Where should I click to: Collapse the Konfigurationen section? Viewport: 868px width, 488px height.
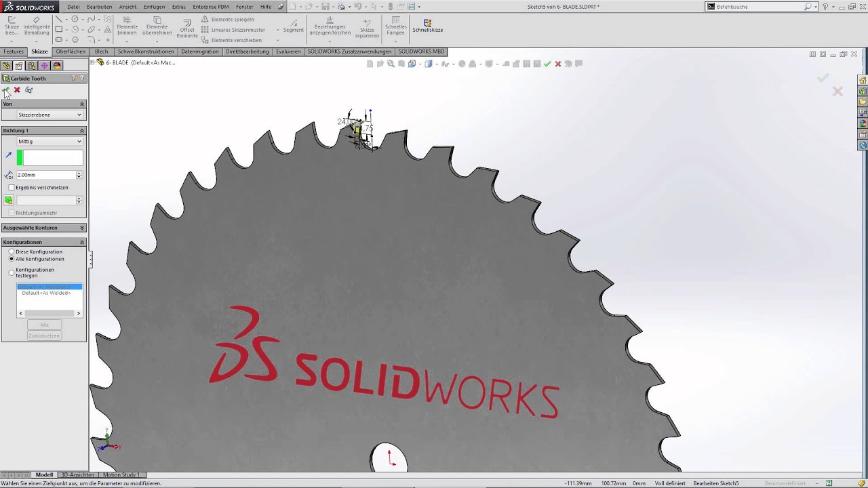pos(82,242)
